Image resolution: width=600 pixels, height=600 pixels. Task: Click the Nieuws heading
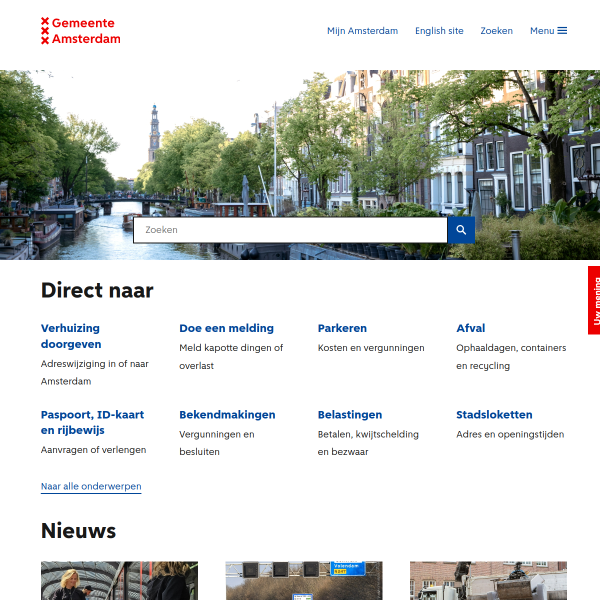click(x=78, y=531)
